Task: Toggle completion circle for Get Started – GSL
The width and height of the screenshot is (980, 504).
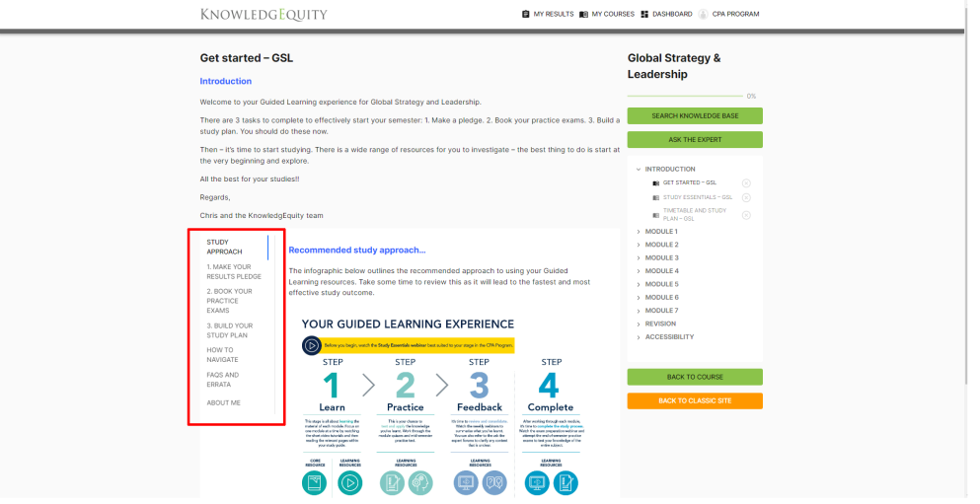Action: click(x=746, y=182)
